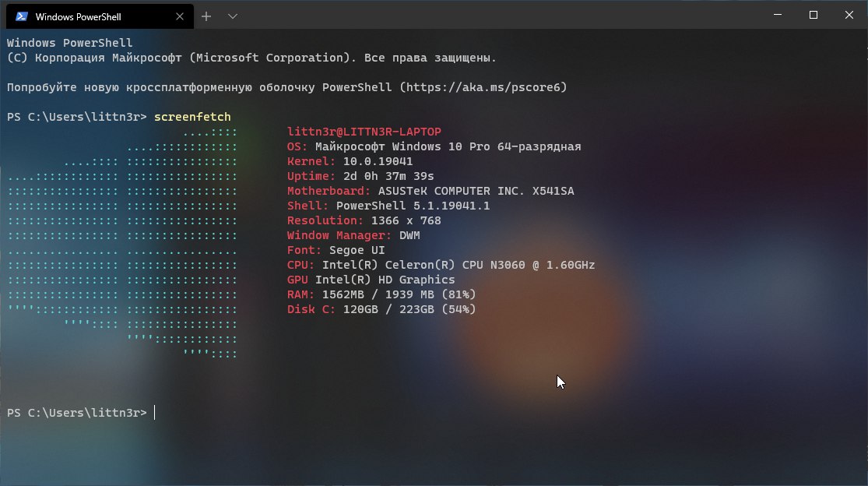Close the terminal window
The image size is (868, 486).
coord(849,15)
